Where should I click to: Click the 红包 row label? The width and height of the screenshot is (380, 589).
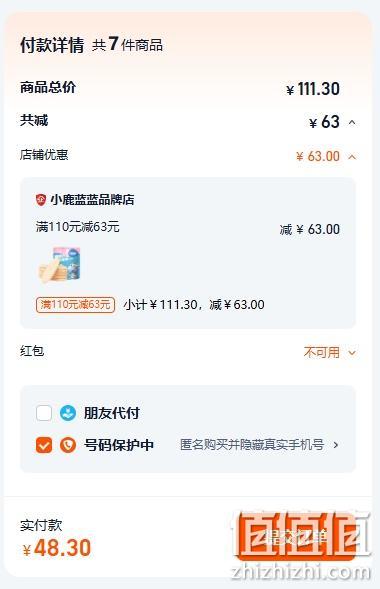(x=32, y=351)
